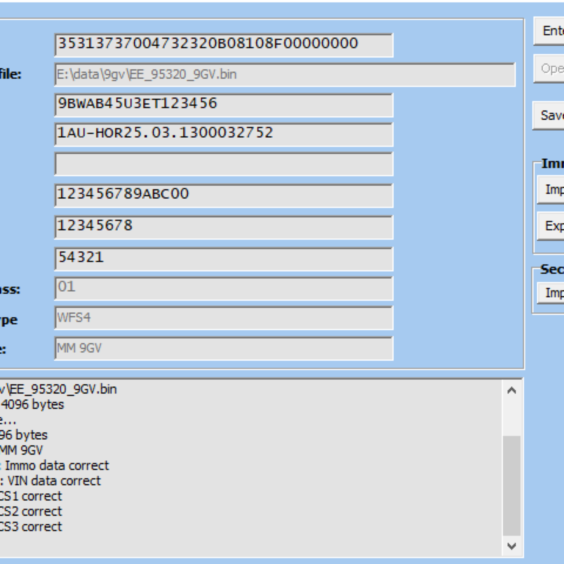Click the log line 'VIN data correct'
Viewport: 564px width, 564px height.
click(54, 481)
